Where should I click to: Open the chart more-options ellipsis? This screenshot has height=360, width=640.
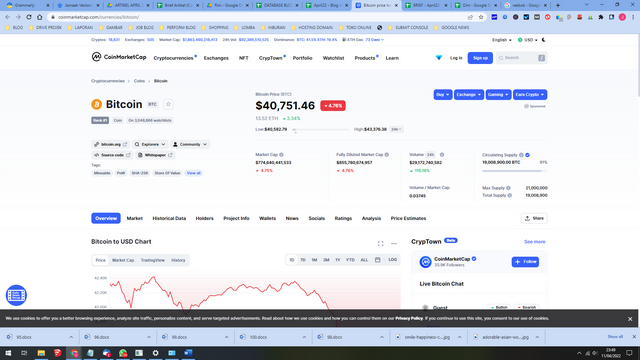[x=394, y=244]
